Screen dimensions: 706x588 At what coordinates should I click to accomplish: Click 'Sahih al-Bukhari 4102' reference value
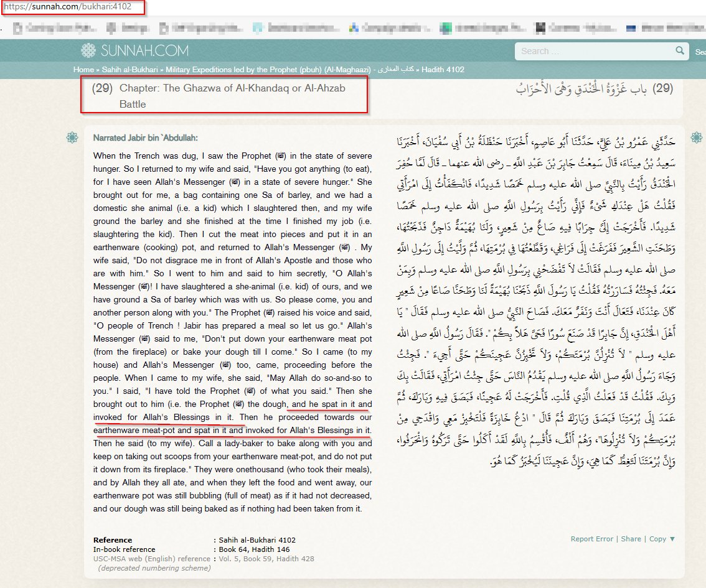[257, 540]
